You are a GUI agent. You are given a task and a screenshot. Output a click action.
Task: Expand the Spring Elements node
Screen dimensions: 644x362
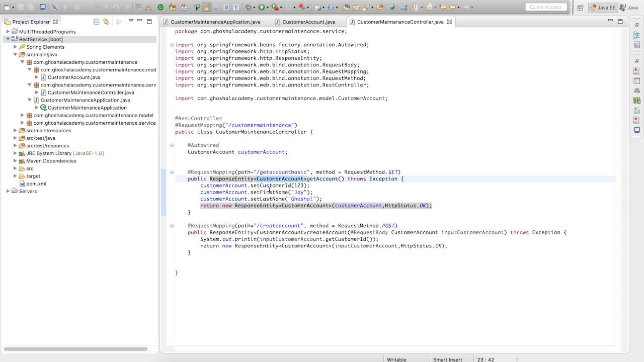(15, 47)
